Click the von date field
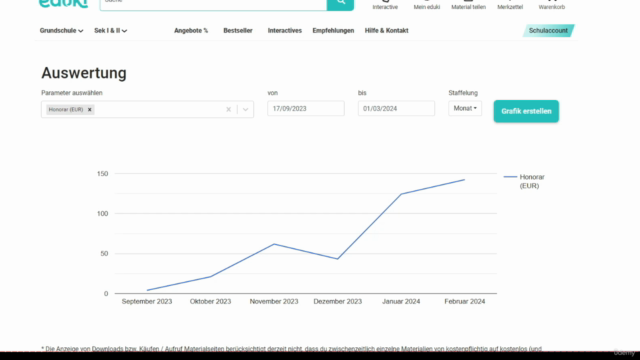 pyautogui.click(x=306, y=109)
